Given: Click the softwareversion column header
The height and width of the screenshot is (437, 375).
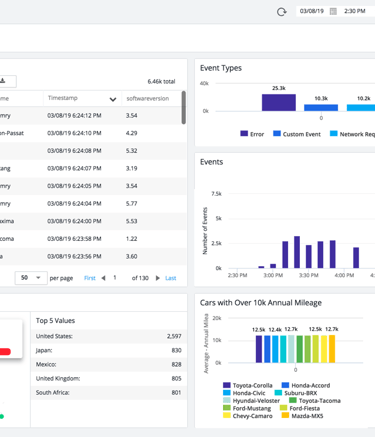Looking at the screenshot, I should click(147, 98).
